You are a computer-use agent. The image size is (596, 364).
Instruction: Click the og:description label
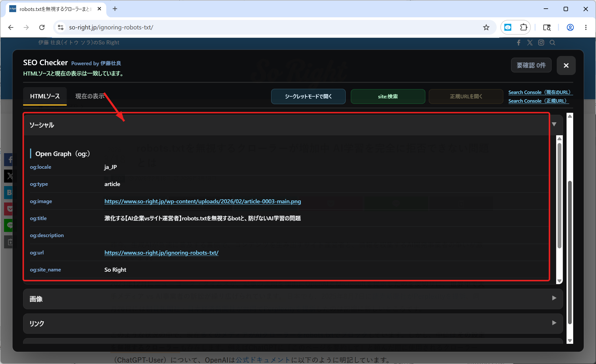click(47, 235)
